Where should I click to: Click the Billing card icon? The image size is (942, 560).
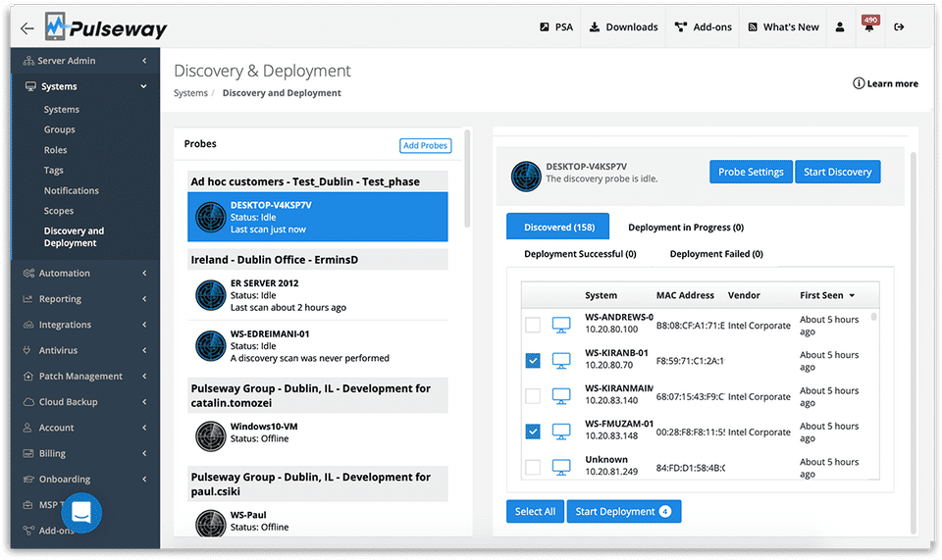(28, 453)
